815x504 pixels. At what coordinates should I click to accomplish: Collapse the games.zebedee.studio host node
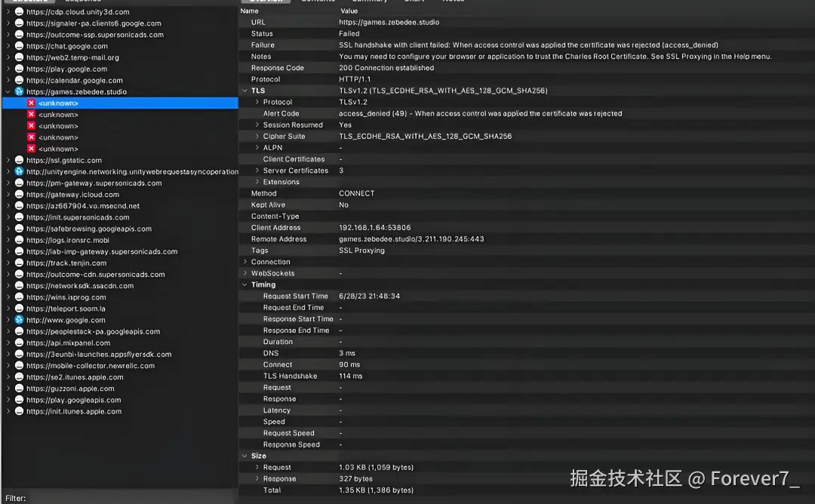[8, 91]
